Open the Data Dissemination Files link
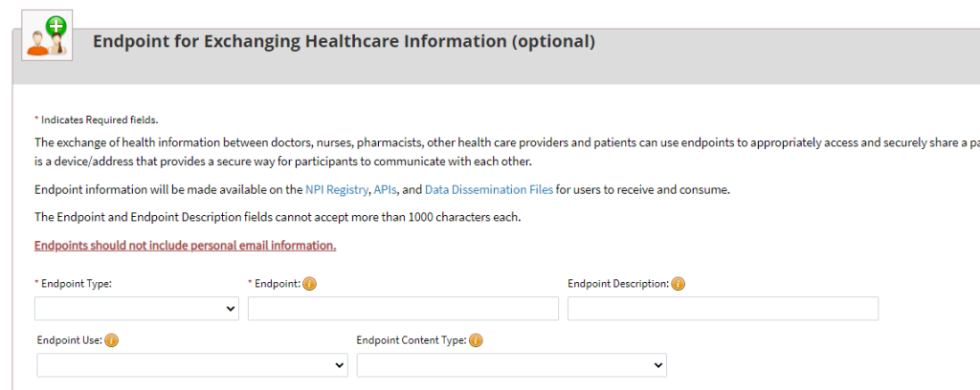 coord(488,189)
